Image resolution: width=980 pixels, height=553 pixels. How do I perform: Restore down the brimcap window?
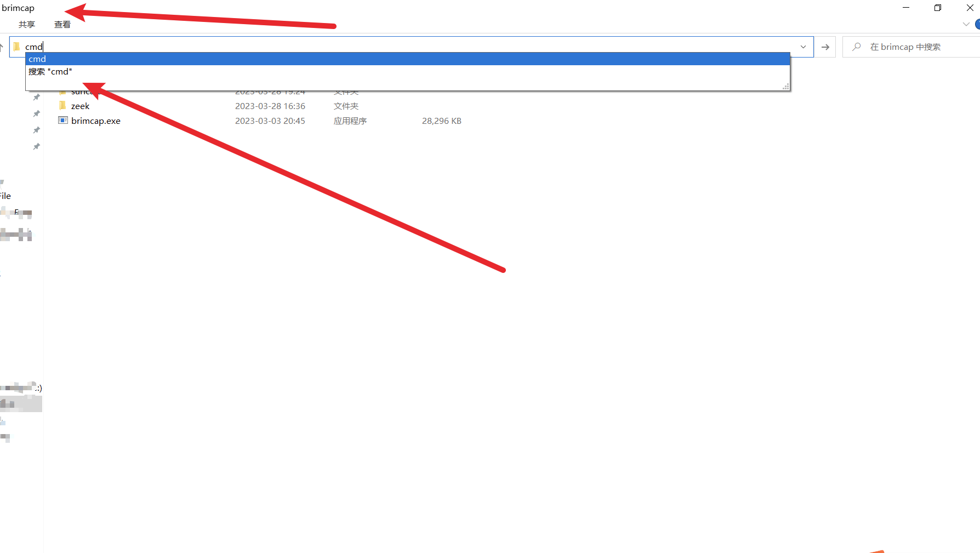click(x=938, y=8)
